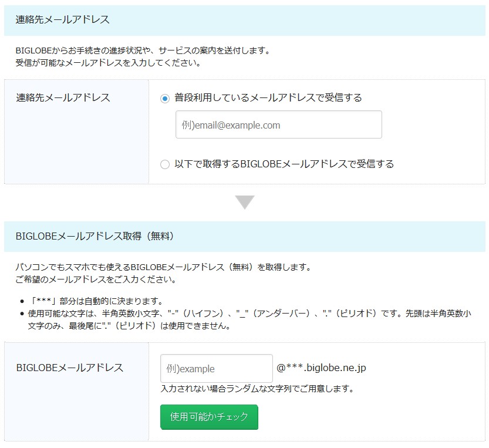Click the 使用可能な文字は bullet about allowed characters
Viewport: 489px width, 448px height.
[x=249, y=319]
